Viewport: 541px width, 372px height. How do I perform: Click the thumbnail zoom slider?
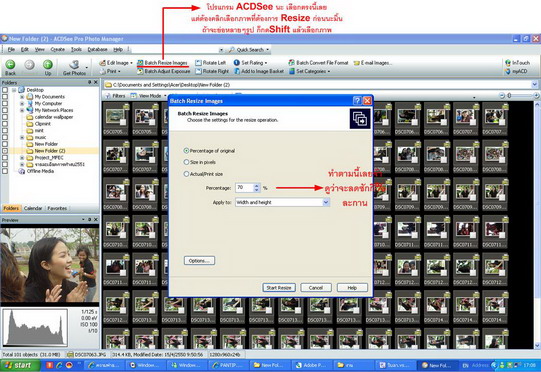coord(519,96)
